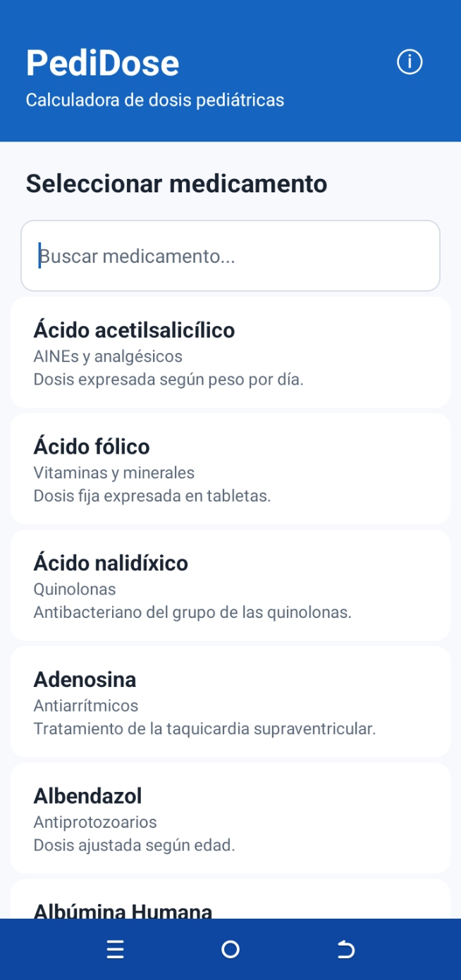Viewport: 461px width, 980px height.
Task: Tap the Antiprotozoarios category label
Action: tap(95, 821)
